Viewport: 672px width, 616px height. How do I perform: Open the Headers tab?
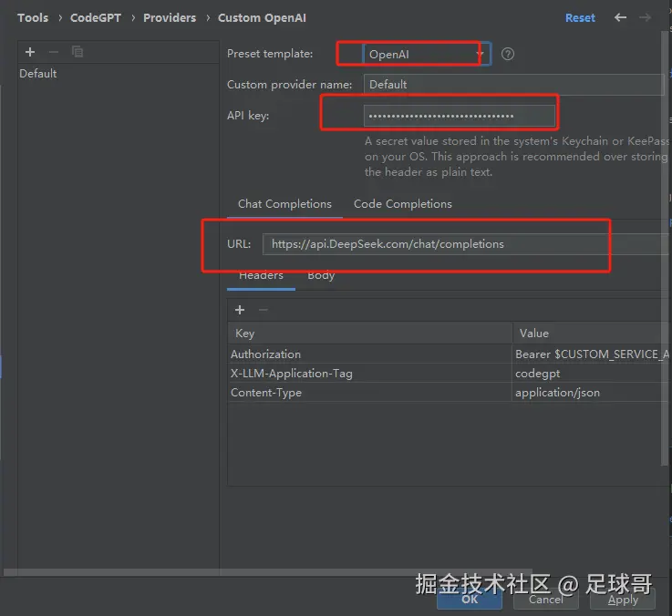point(261,275)
